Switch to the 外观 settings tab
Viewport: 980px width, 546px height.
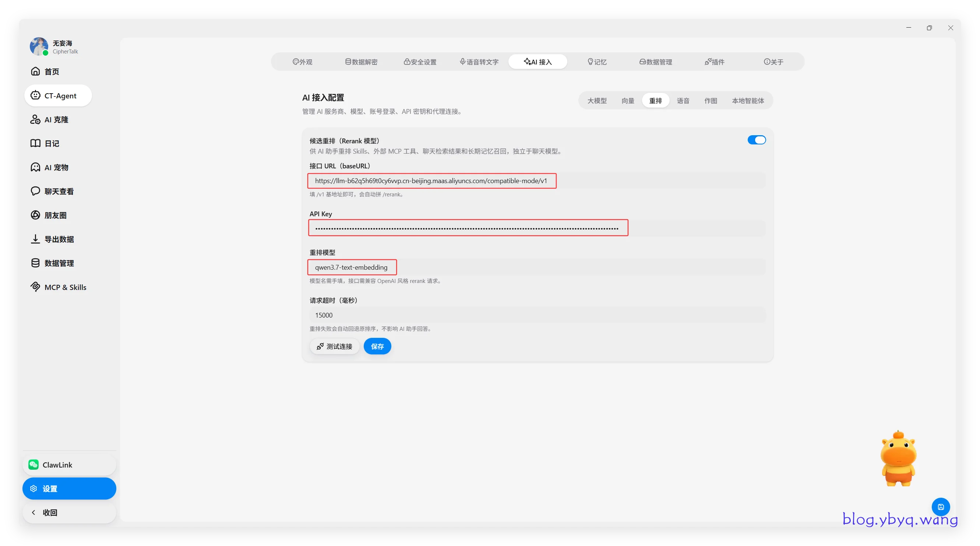tap(303, 62)
